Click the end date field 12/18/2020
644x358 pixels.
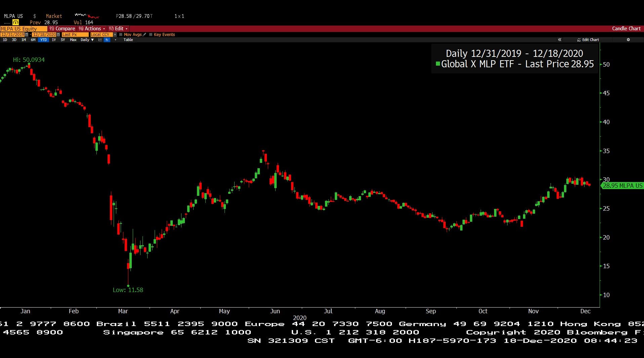click(44, 34)
